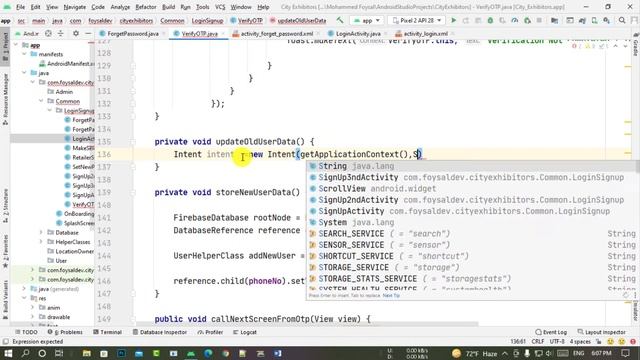This screenshot has height=360, width=640.
Task: Open Windows taskbar search icon
Action: click(x=25, y=353)
